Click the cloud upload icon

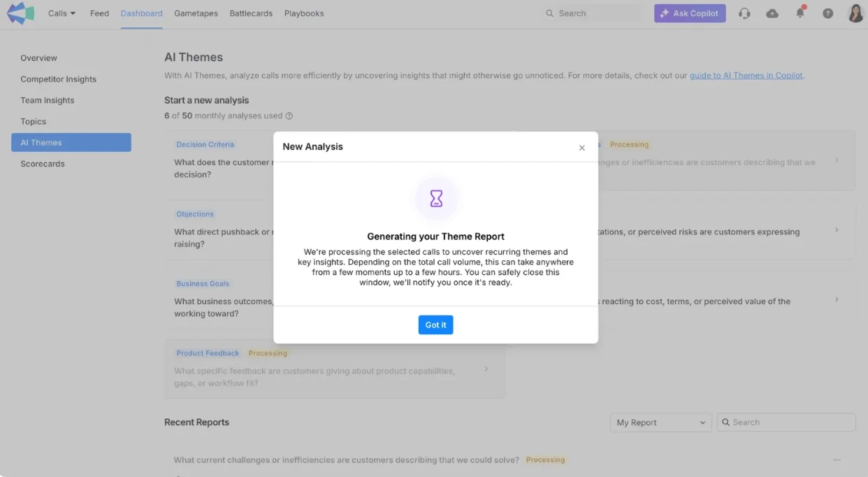772,13
